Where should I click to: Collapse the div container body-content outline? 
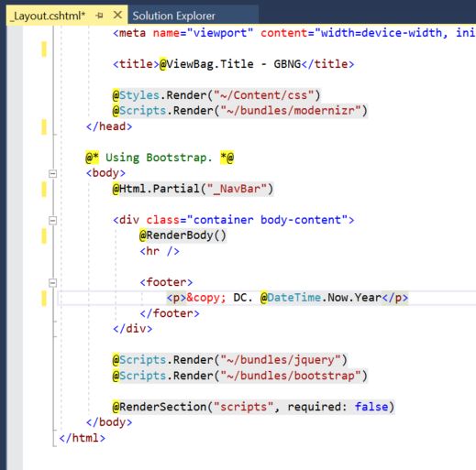52,220
